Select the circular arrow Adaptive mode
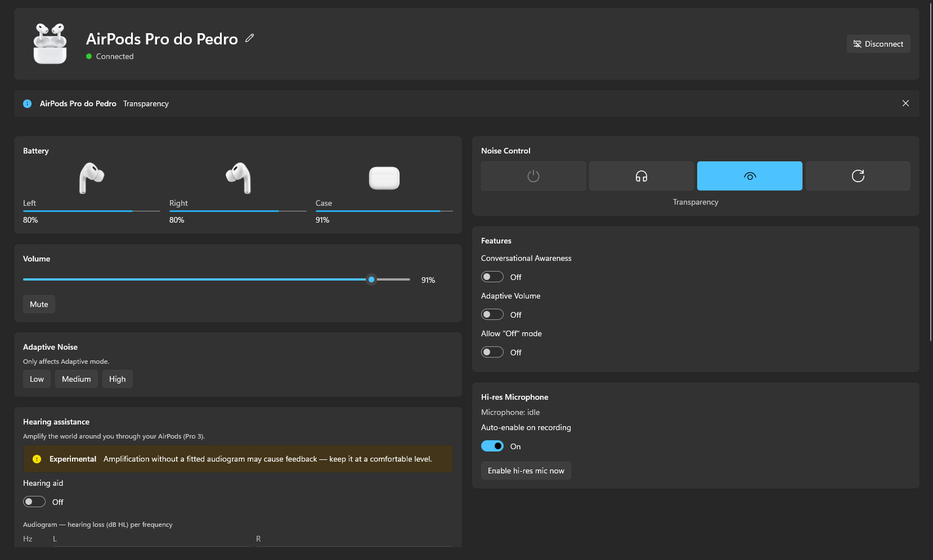Viewport: 933px width, 560px height. pyautogui.click(x=858, y=176)
